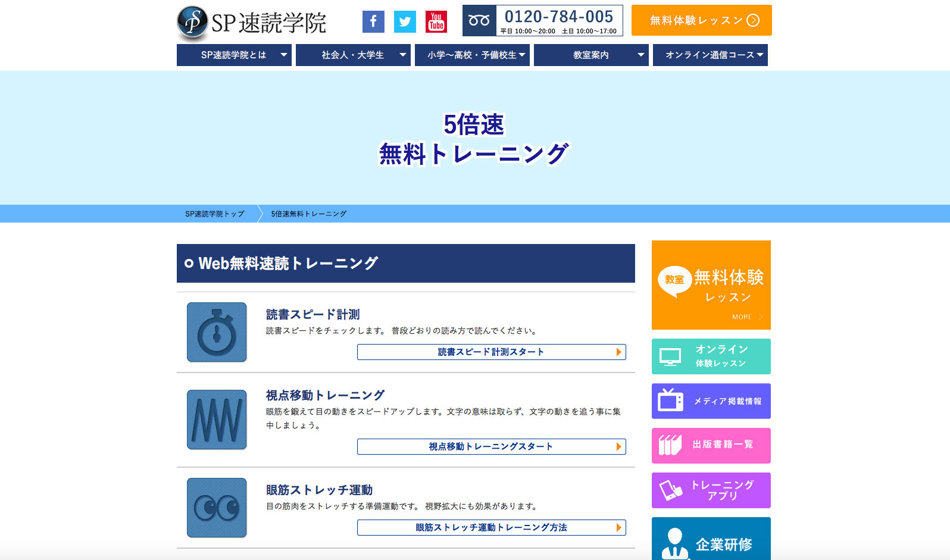Click the SP速読学院 logo
Screen dimensions: 950x560
point(252,23)
